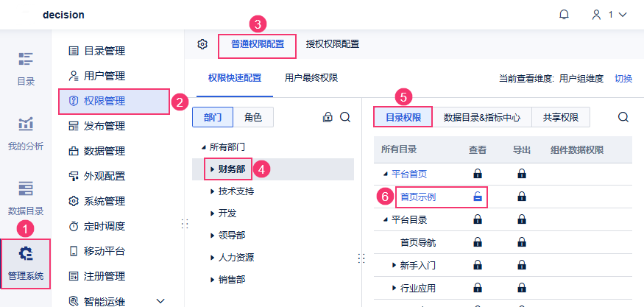
Task: Expand the 新手入门 directory node
Action: tap(394, 265)
